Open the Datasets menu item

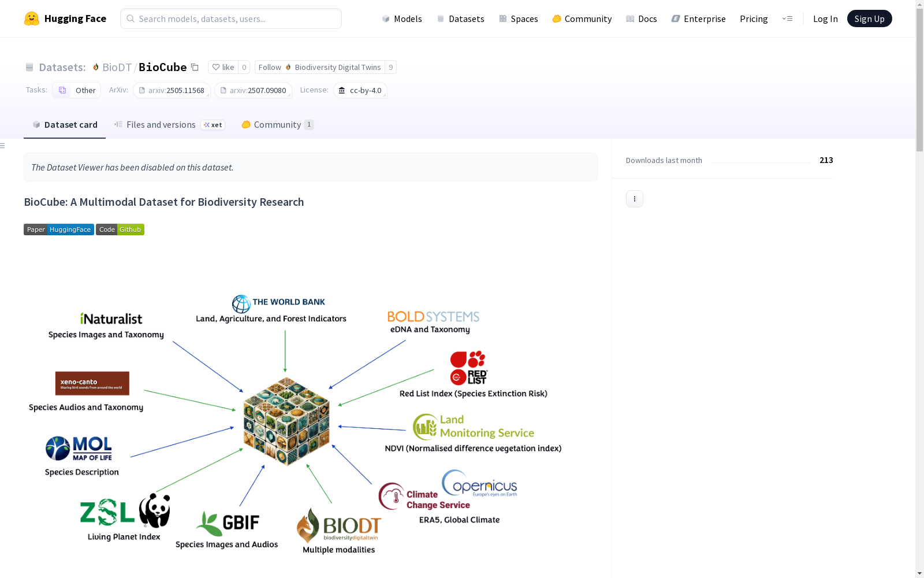[x=460, y=18]
